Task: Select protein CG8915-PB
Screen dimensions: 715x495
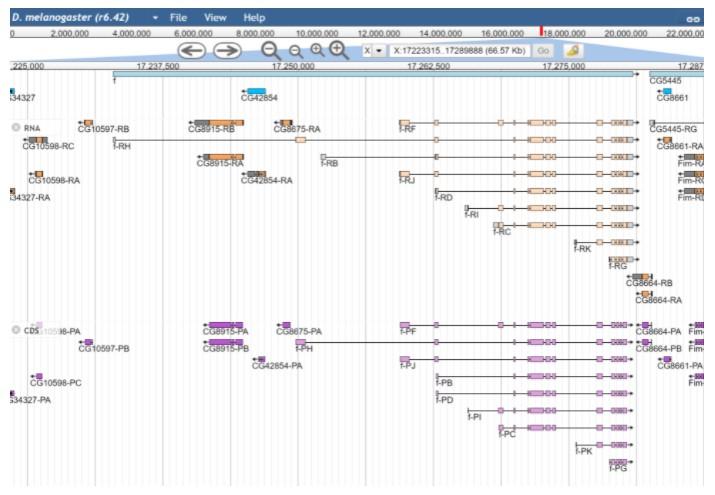Action: point(226,342)
